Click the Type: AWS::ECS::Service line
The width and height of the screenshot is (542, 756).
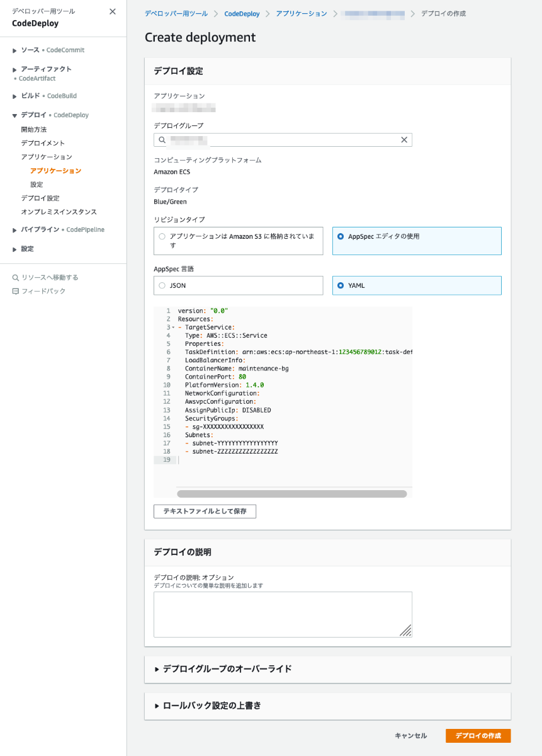(226, 336)
